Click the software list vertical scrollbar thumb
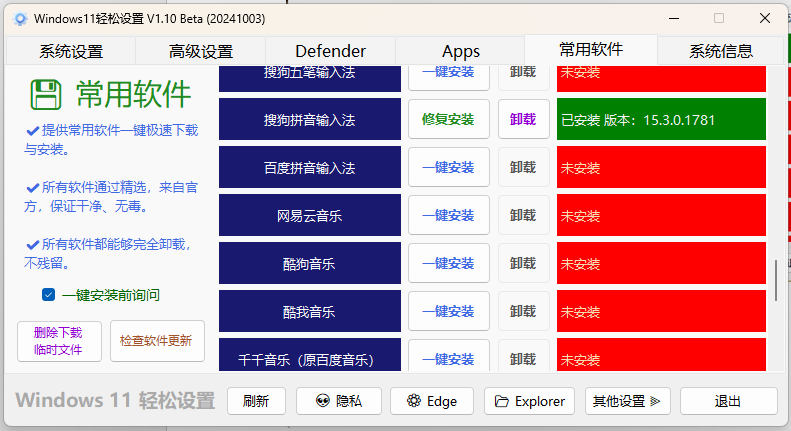Image resolution: width=791 pixels, height=431 pixels. [776, 281]
